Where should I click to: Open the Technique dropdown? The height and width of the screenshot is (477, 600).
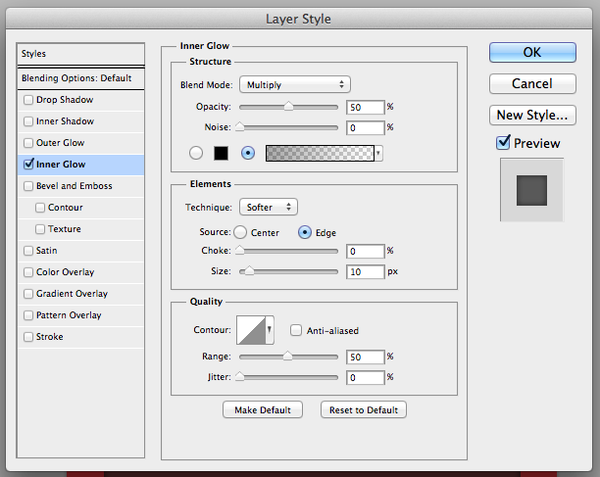coord(268,207)
